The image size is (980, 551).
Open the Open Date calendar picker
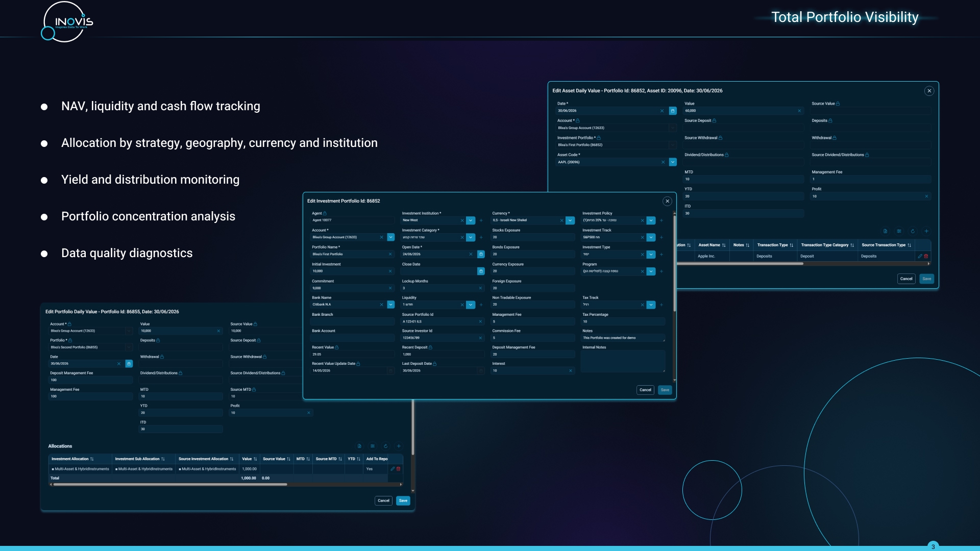click(481, 254)
